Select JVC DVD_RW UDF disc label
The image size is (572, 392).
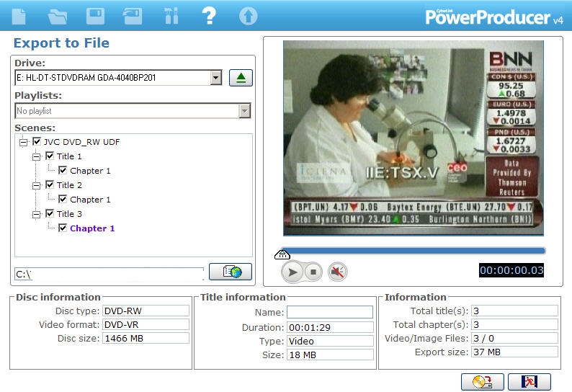point(81,142)
